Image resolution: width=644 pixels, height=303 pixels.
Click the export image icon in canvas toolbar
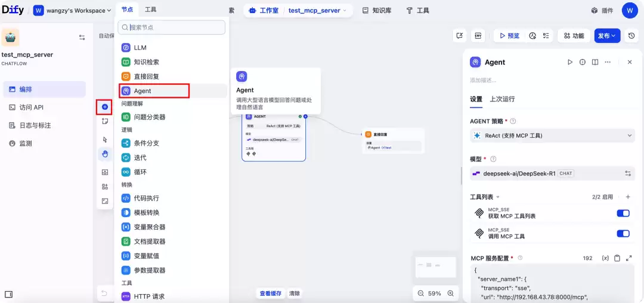pos(105,172)
